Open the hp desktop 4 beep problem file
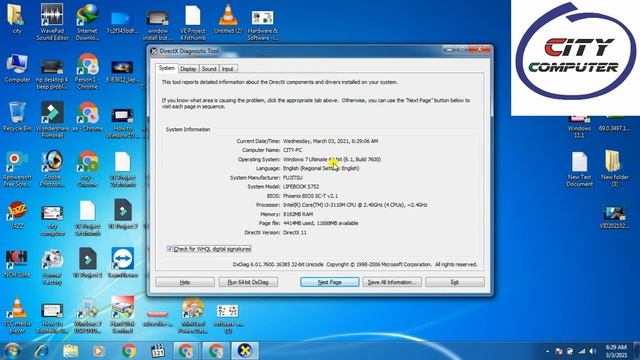The height and width of the screenshot is (360, 640). click(52, 75)
